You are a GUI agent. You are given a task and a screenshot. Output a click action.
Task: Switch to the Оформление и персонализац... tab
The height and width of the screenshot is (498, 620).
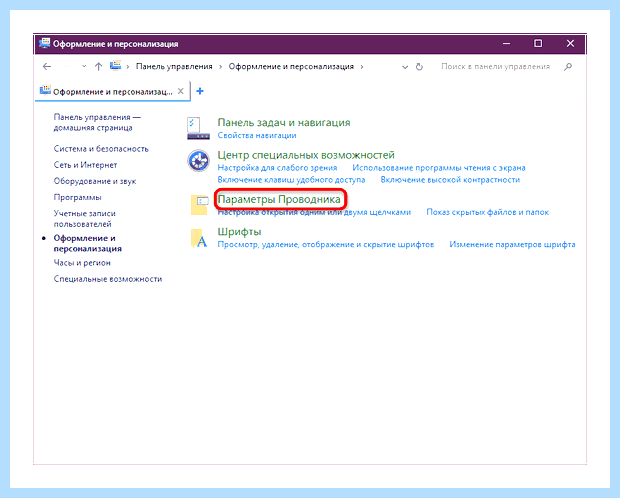tap(112, 91)
